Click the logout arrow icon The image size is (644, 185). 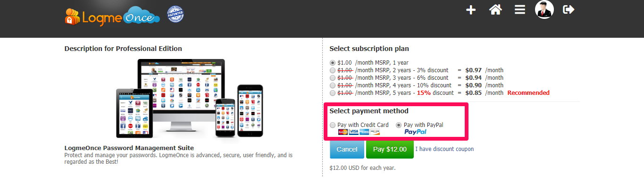(x=569, y=9)
